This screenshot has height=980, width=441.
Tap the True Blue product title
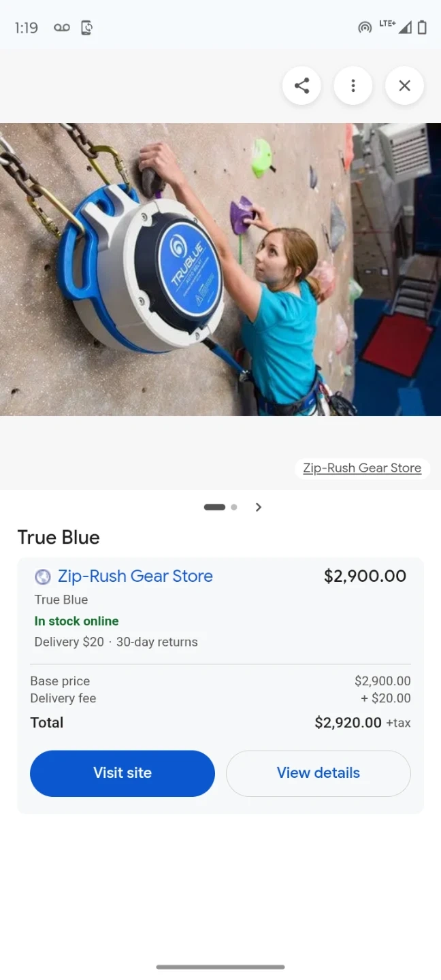[59, 538]
